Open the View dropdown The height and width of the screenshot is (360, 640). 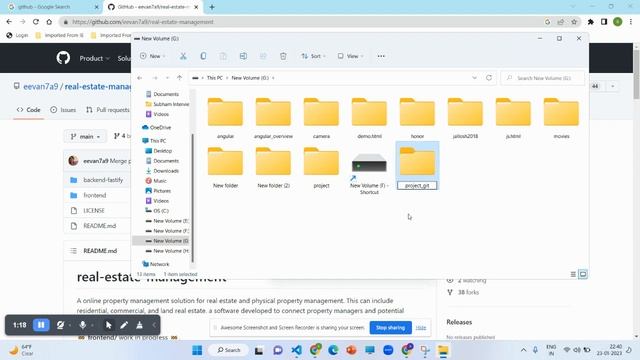coord(350,56)
